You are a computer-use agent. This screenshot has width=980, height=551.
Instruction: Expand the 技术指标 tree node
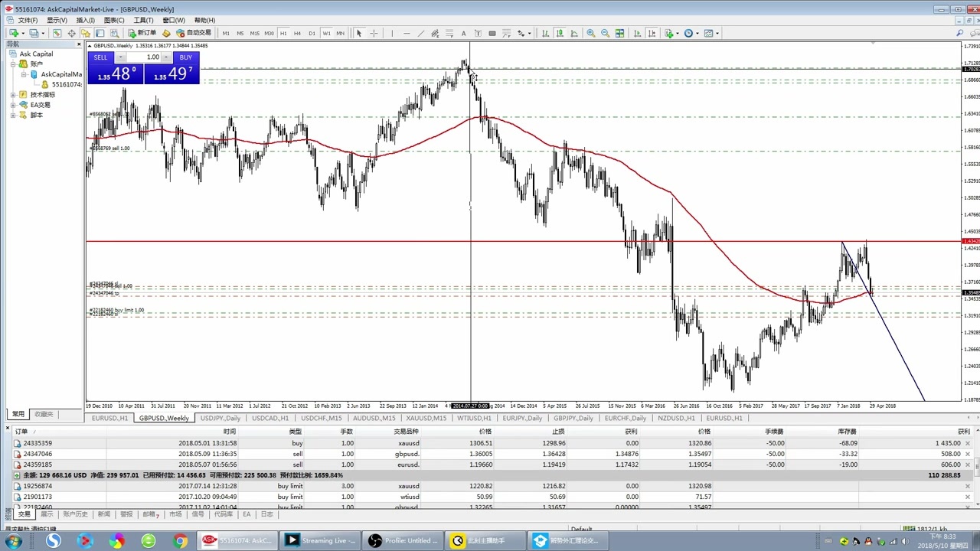(x=13, y=95)
